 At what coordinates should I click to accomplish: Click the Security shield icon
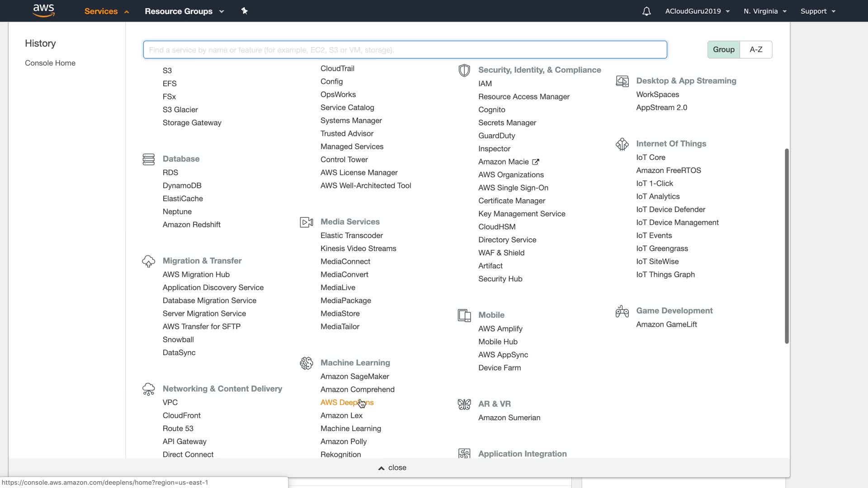point(464,70)
